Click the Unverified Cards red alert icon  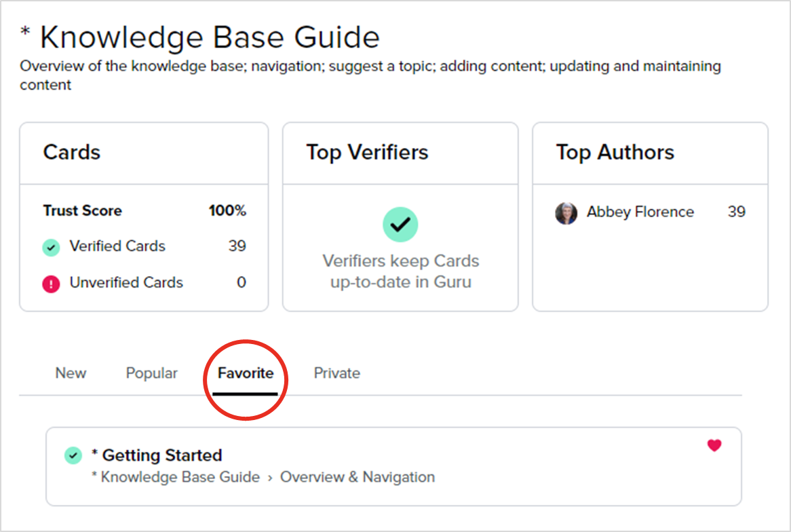coord(52,284)
